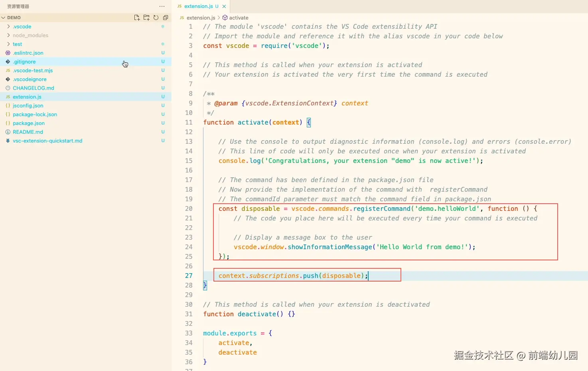Click the JS icon of extension.js in Explorer
Screen dimensions: 588x371
pos(8,97)
